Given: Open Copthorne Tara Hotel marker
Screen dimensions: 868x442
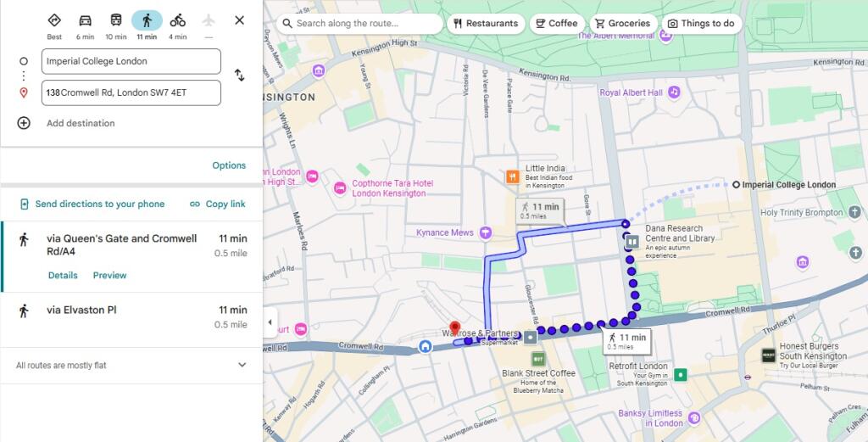Looking at the screenshot, I should click(x=340, y=188).
